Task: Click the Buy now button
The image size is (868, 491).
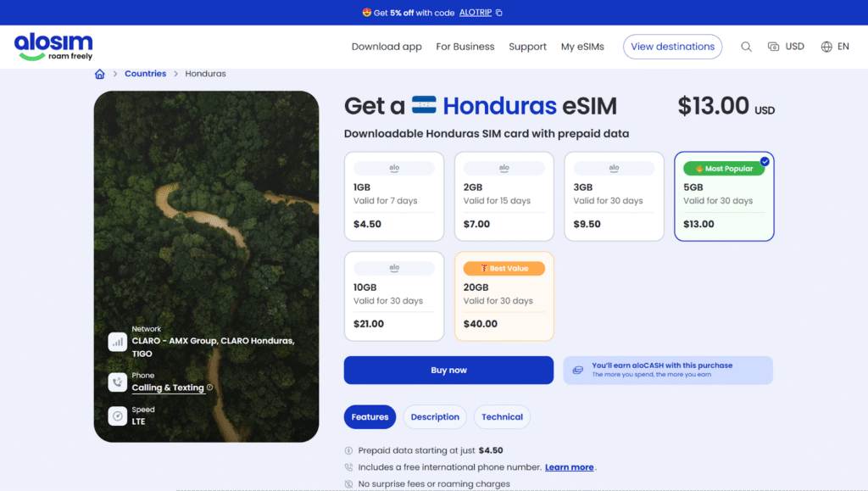Action: click(448, 371)
